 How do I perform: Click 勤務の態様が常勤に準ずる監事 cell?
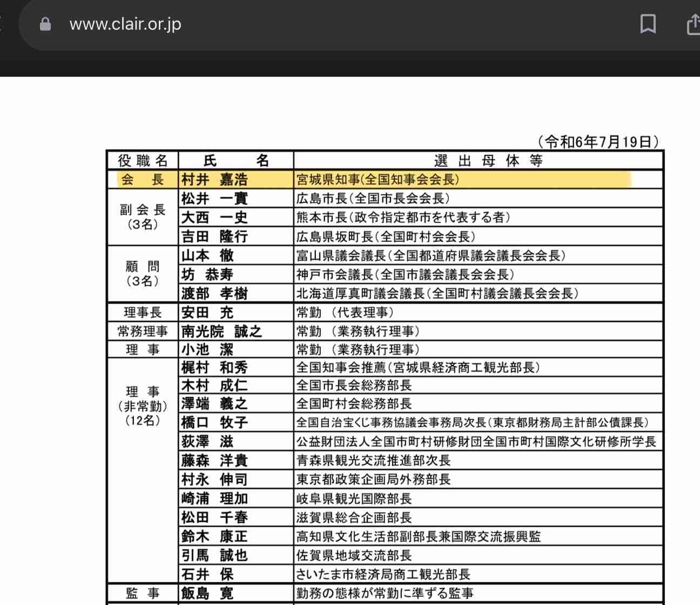click(x=479, y=593)
